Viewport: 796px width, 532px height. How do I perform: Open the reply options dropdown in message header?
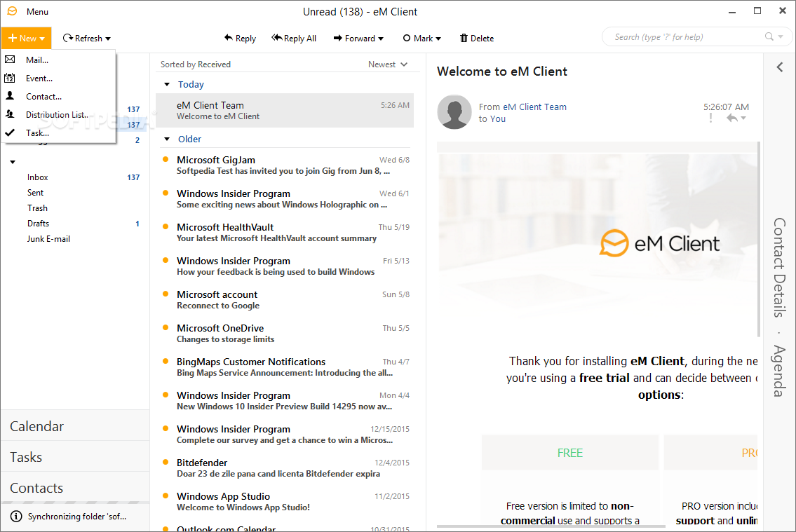pyautogui.click(x=743, y=118)
